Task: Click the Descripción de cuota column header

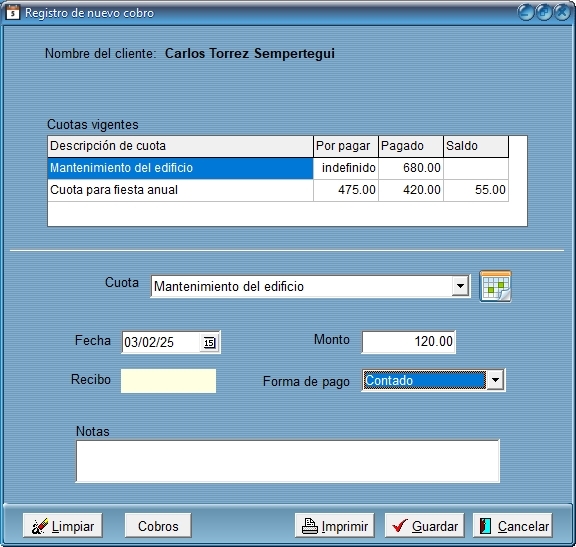Action: click(x=180, y=146)
